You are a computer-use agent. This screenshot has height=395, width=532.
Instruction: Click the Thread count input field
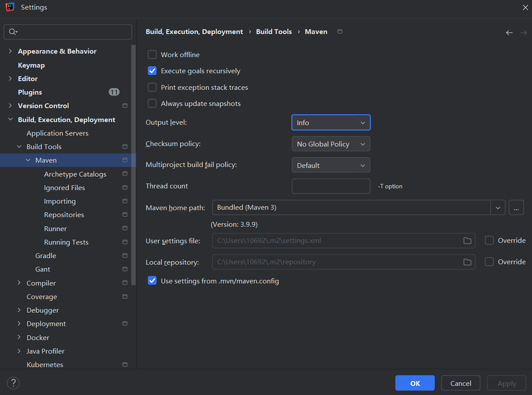(x=331, y=186)
